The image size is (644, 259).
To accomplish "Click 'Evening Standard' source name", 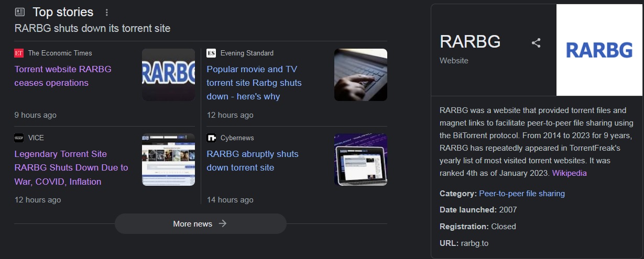I will (247, 53).
